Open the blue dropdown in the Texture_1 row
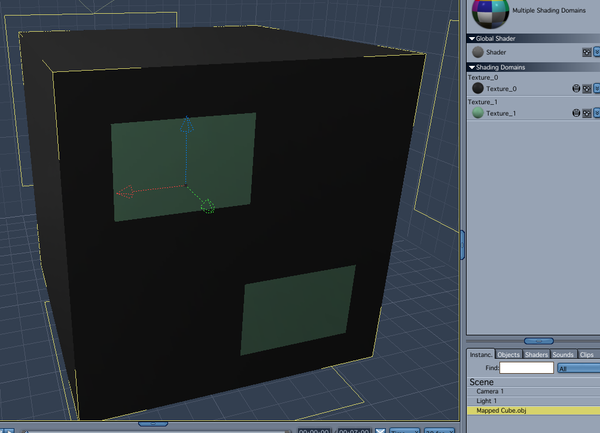600x433 pixels. tap(597, 113)
